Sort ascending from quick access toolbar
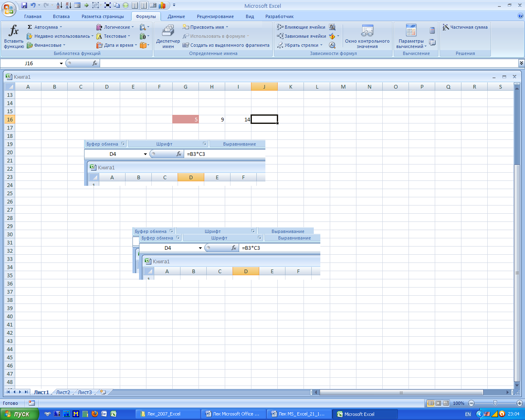 point(59,5)
